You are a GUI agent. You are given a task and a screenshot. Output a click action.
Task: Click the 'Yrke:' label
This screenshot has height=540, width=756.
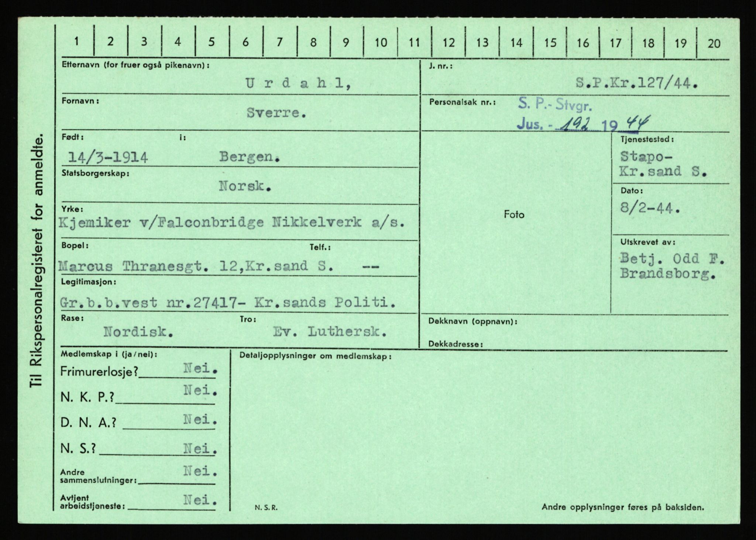(x=72, y=209)
